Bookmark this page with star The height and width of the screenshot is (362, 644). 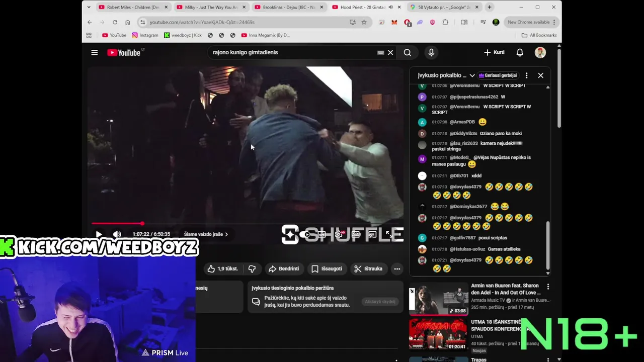(364, 22)
